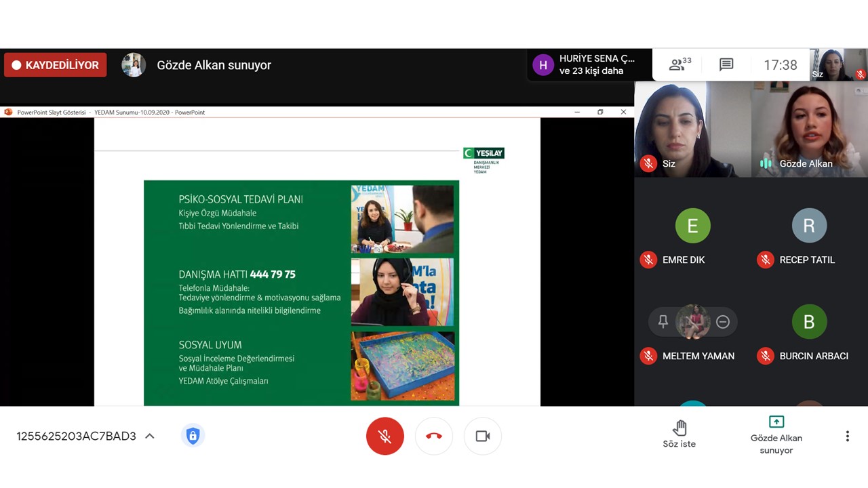Click the KAYDEDİLİYOR recording indicator
868x488 pixels.
(x=56, y=65)
